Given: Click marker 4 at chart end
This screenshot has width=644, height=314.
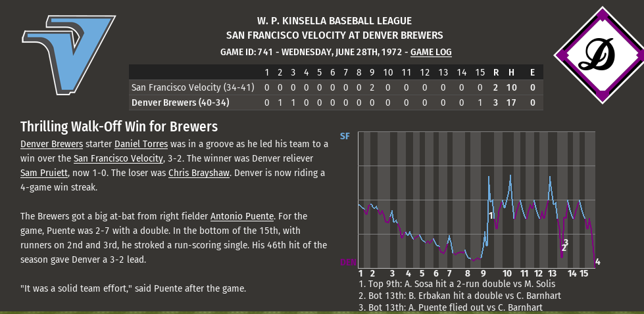Looking at the screenshot, I should click(x=597, y=262).
